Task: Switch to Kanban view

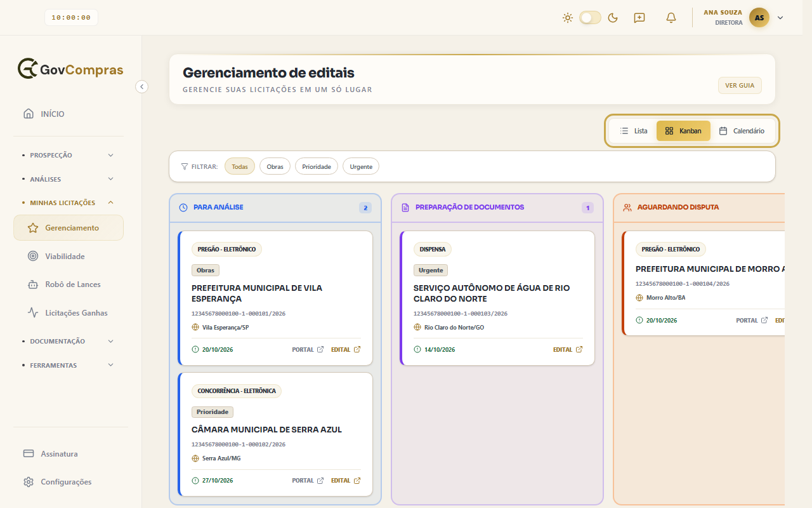Action: tap(683, 131)
